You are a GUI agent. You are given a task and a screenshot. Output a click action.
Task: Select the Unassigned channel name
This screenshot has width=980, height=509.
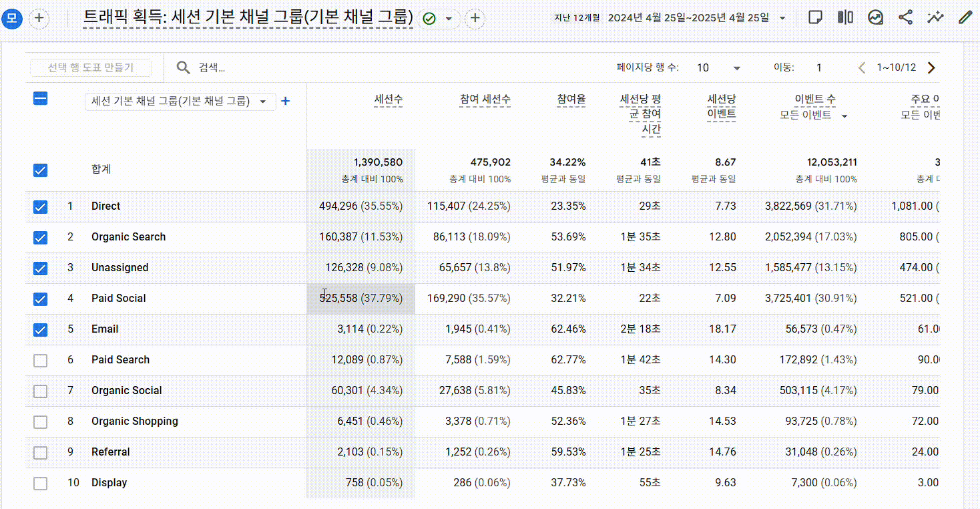(120, 268)
